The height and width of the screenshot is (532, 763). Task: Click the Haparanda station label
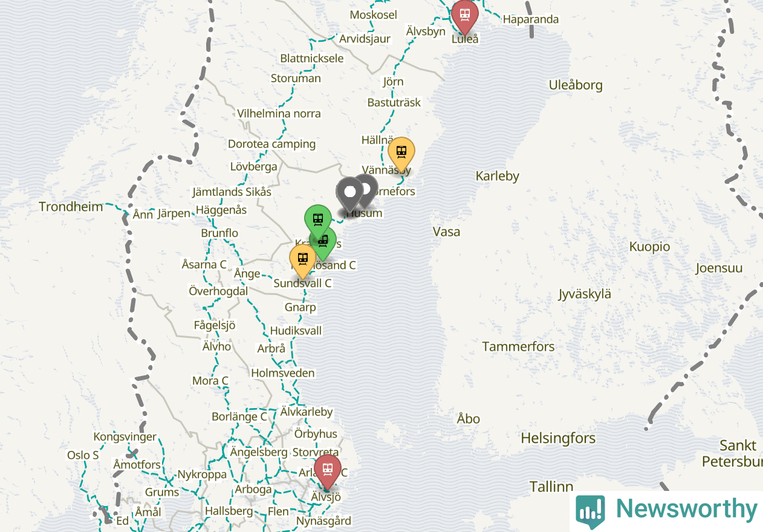pos(531,19)
